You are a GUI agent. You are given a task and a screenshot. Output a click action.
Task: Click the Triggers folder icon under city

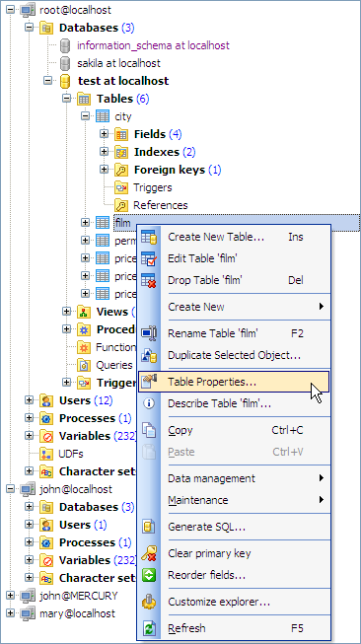point(121,187)
